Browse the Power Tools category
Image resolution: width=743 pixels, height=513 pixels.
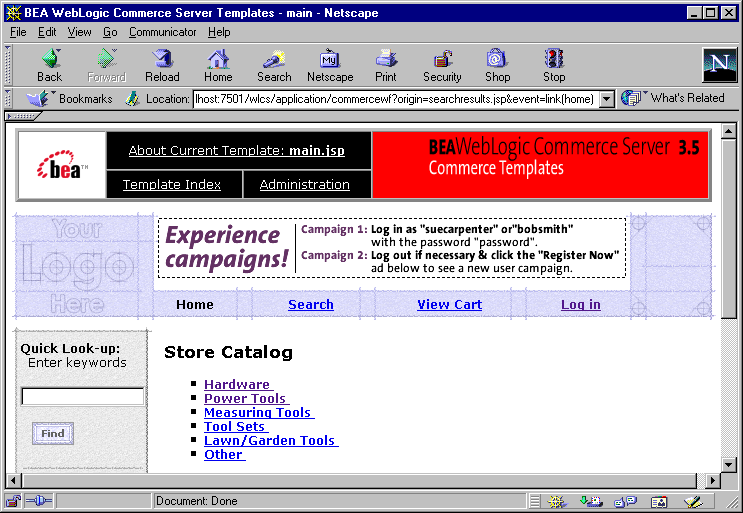click(x=246, y=398)
